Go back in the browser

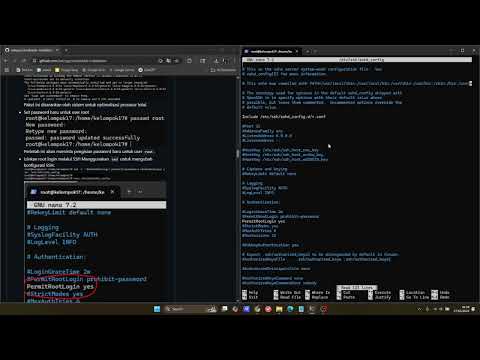(x=6, y=61)
